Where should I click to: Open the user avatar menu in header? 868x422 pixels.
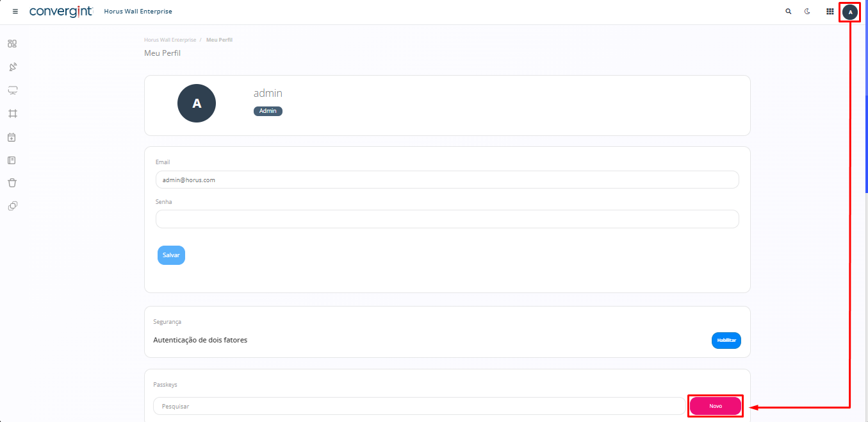pyautogui.click(x=850, y=12)
